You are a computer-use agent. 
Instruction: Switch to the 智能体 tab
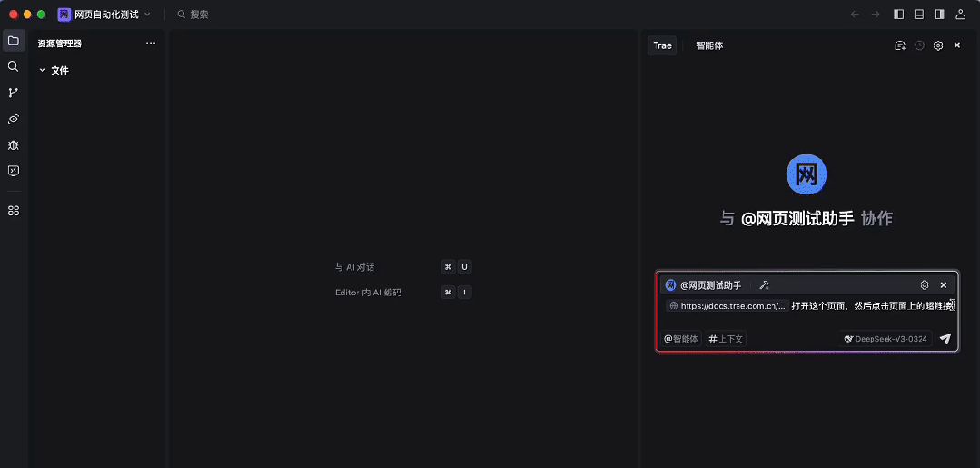point(709,45)
